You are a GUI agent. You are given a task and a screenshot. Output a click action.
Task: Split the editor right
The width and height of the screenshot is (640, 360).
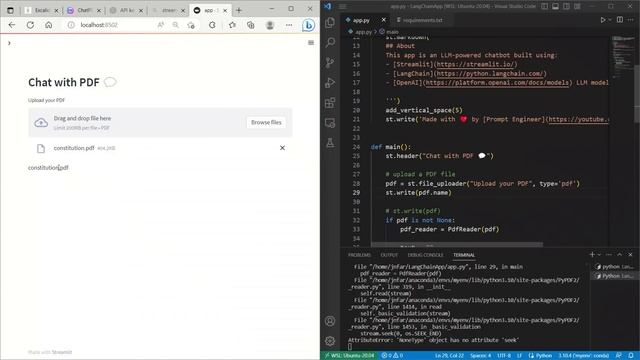tap(620, 20)
